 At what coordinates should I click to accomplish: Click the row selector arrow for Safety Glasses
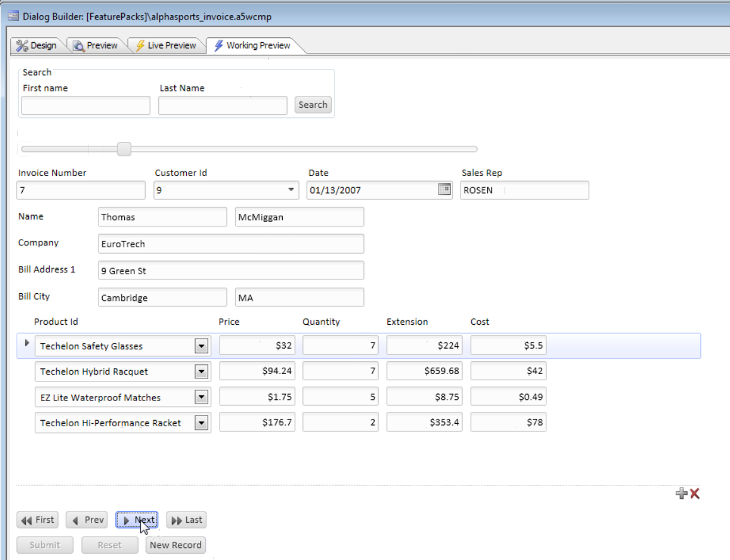pyautogui.click(x=26, y=343)
